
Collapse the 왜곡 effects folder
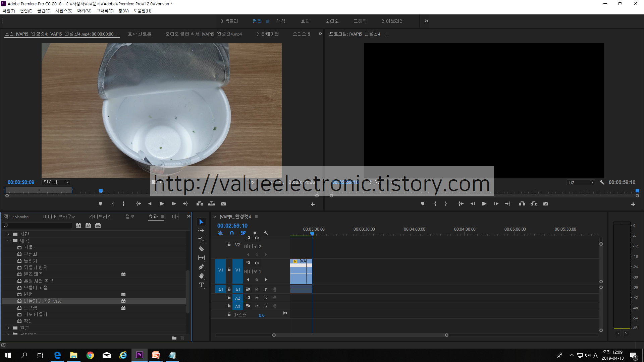pos(8,241)
